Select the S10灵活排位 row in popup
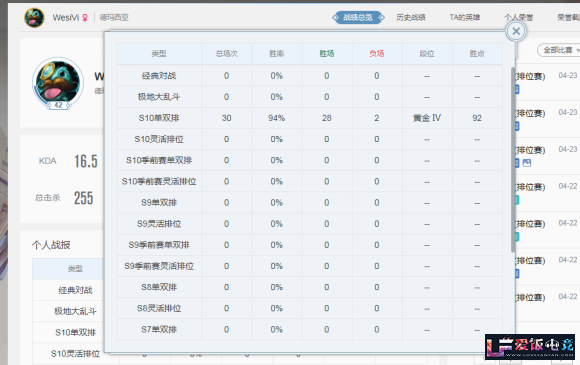The width and height of the screenshot is (580, 365). (309, 139)
